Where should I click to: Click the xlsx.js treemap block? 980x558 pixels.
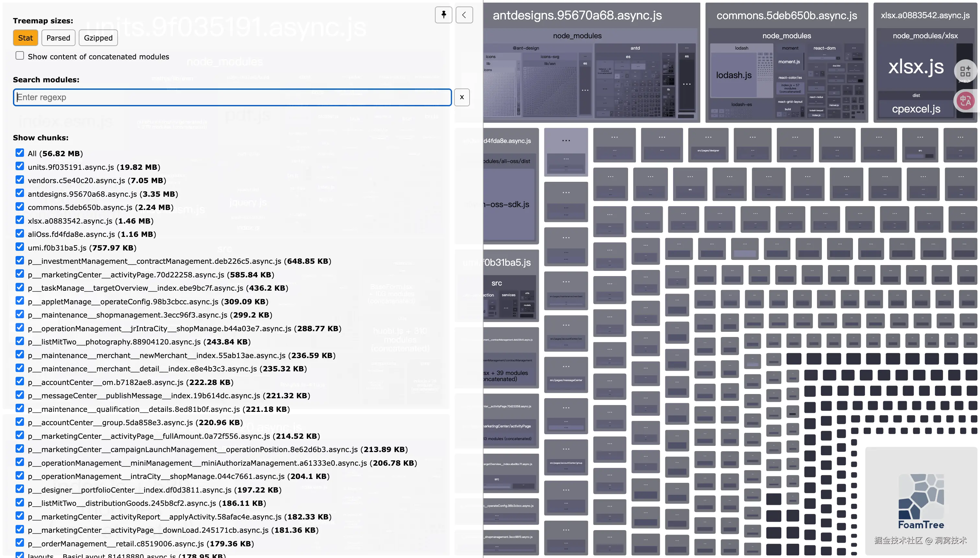point(916,67)
